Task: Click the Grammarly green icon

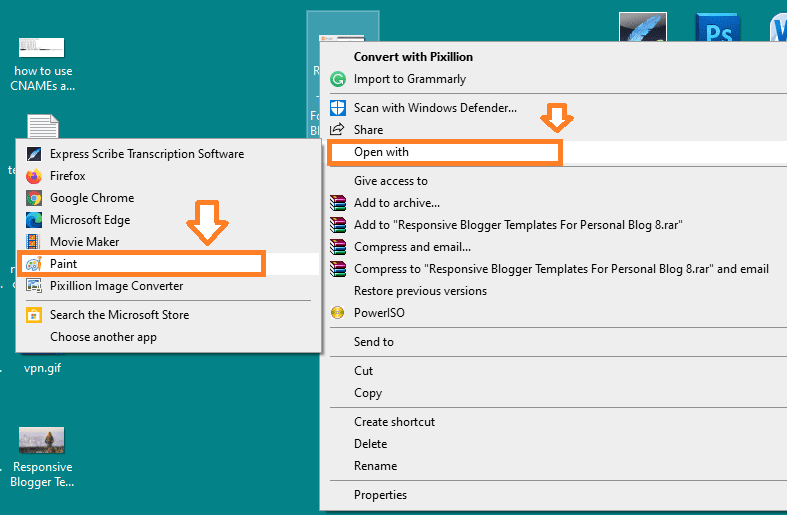Action: [x=338, y=79]
